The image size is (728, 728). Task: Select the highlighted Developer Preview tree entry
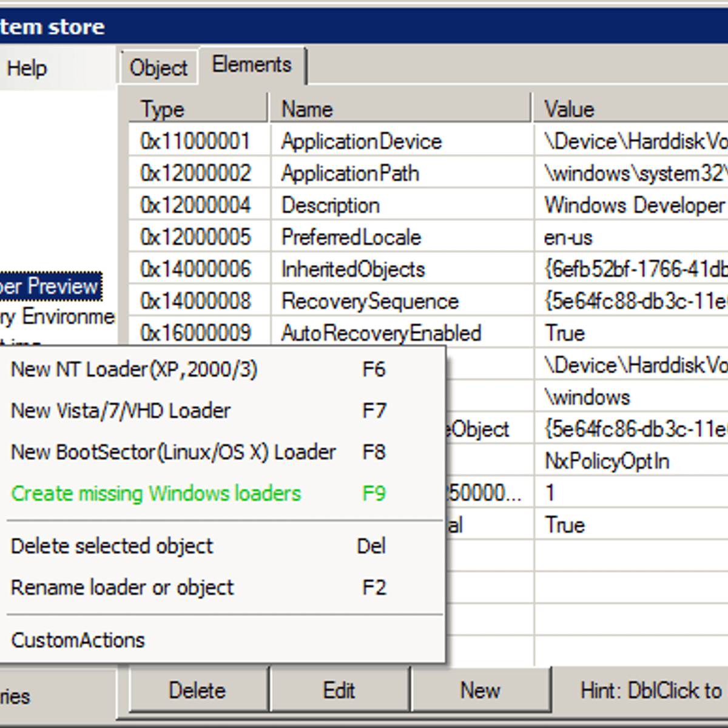(50, 286)
